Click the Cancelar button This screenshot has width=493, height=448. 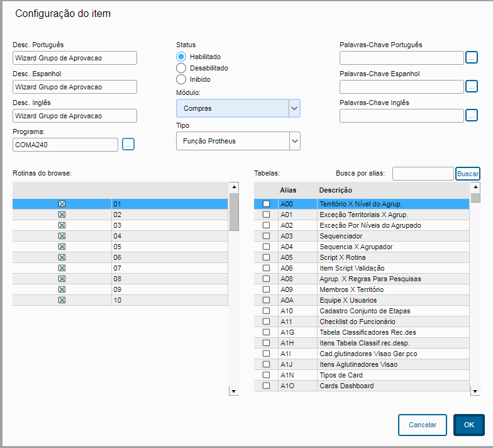tap(422, 425)
